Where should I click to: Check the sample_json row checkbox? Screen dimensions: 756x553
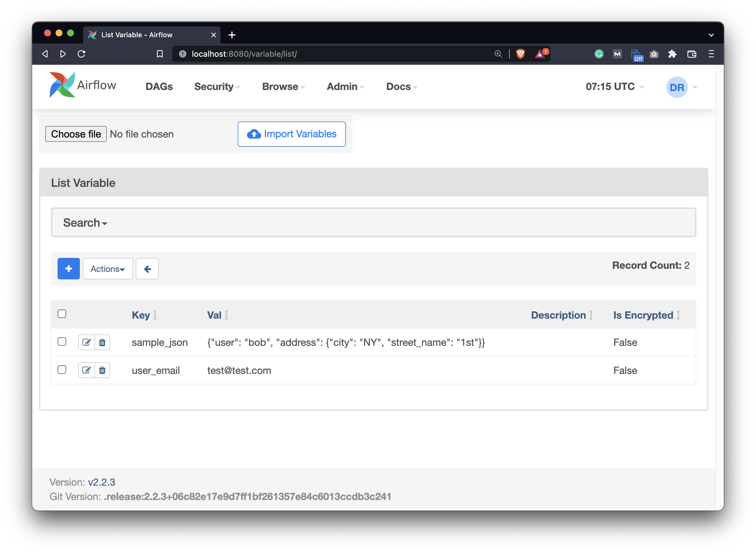point(62,342)
